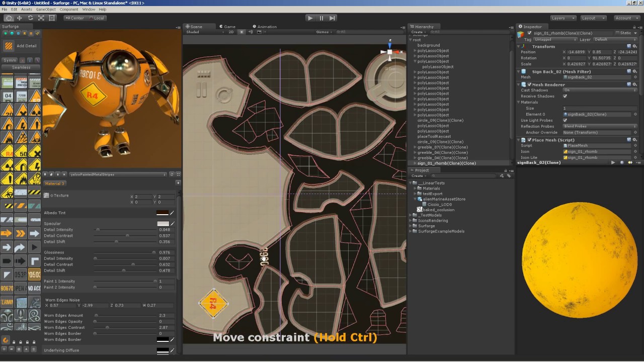
Task: Click refresh icon beside material set dropdown
Action: click(x=172, y=174)
